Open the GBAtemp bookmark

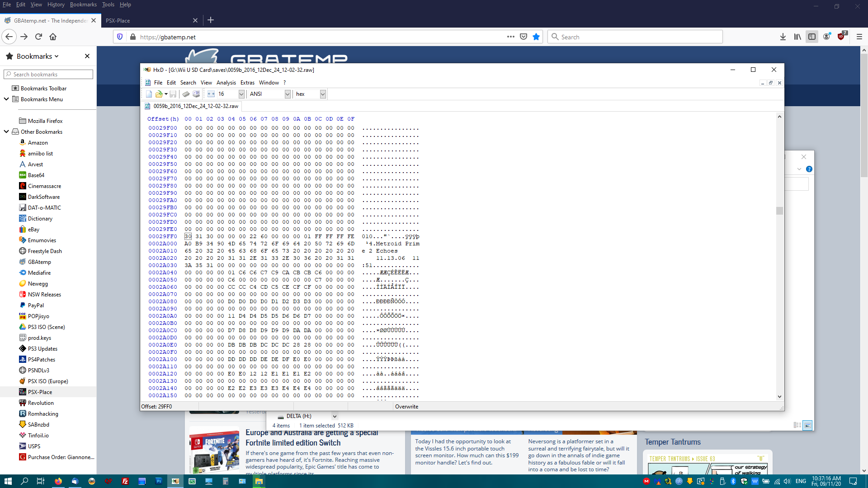[x=39, y=262]
